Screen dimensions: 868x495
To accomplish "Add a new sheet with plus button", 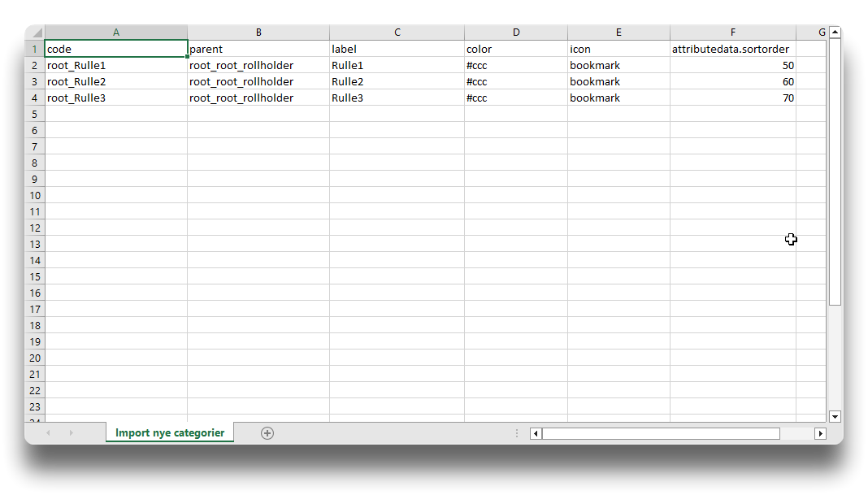I will click(x=267, y=433).
